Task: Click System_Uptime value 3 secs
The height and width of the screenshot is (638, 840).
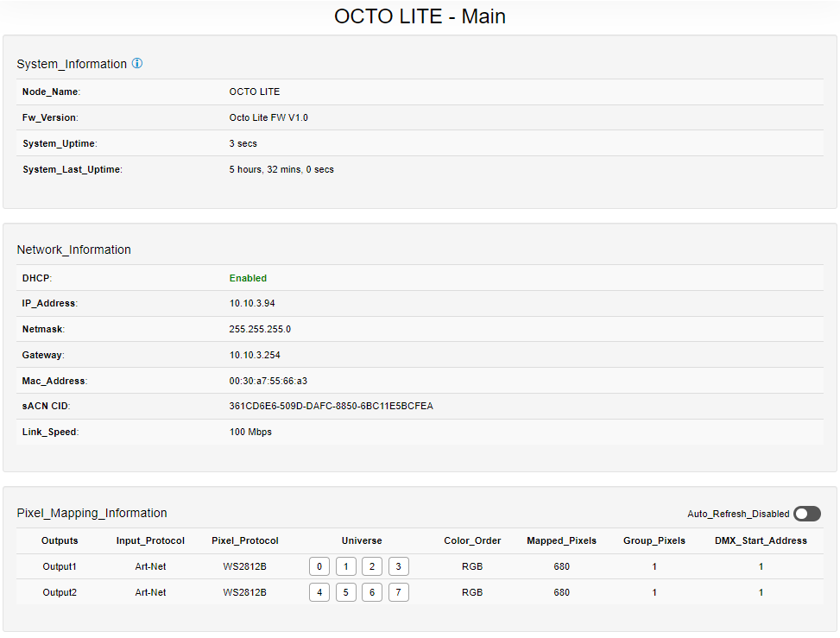Action: click(x=243, y=143)
